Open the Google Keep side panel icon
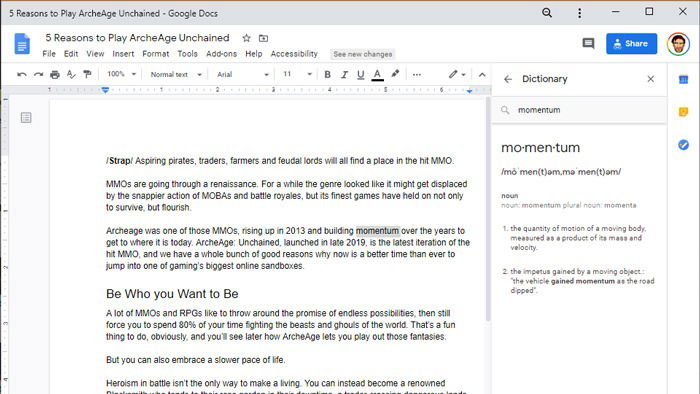700x394 pixels. 683,112
